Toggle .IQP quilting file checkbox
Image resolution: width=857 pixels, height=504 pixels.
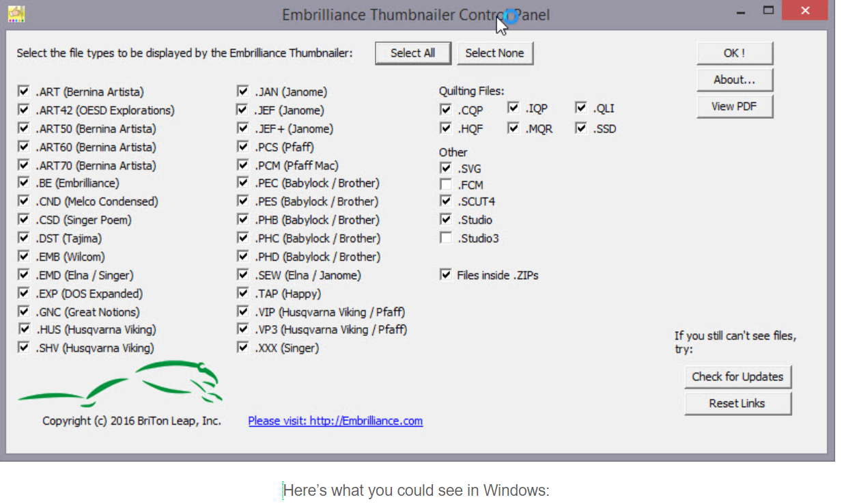click(x=514, y=107)
